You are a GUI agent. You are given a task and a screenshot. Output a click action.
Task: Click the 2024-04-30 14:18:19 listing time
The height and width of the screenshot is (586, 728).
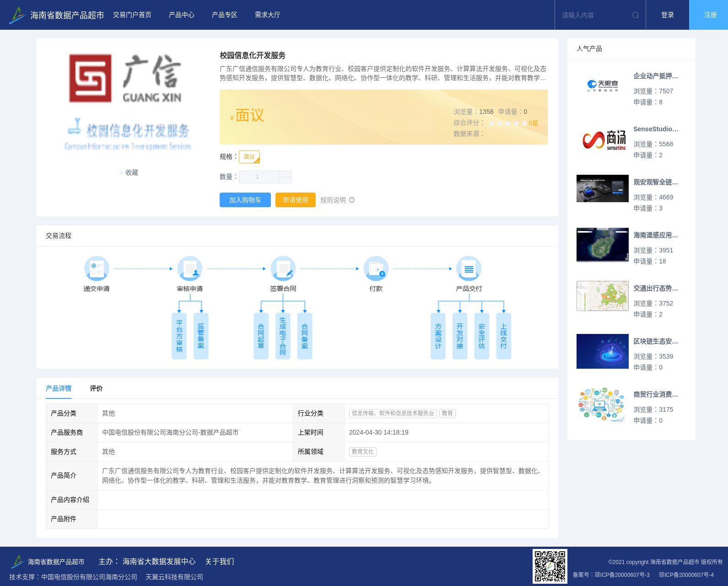(379, 432)
